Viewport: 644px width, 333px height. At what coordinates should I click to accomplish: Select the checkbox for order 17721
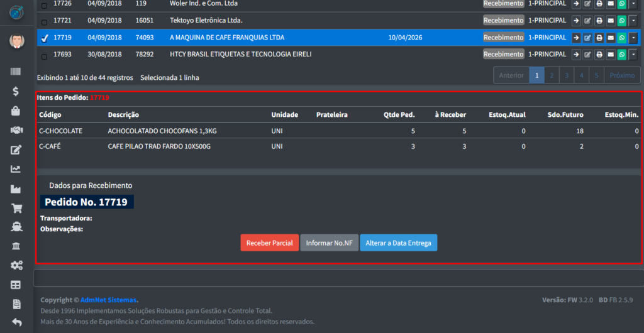(x=44, y=21)
